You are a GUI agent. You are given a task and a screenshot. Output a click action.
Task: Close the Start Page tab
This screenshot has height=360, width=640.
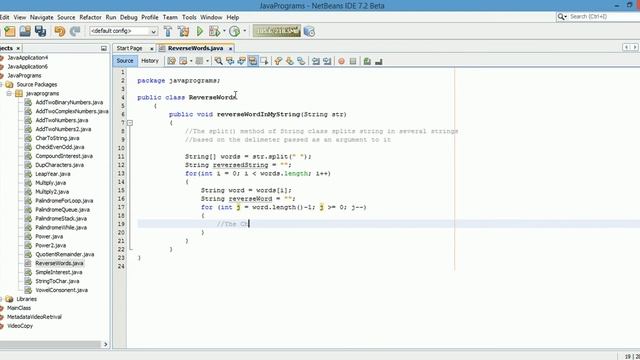click(152, 49)
